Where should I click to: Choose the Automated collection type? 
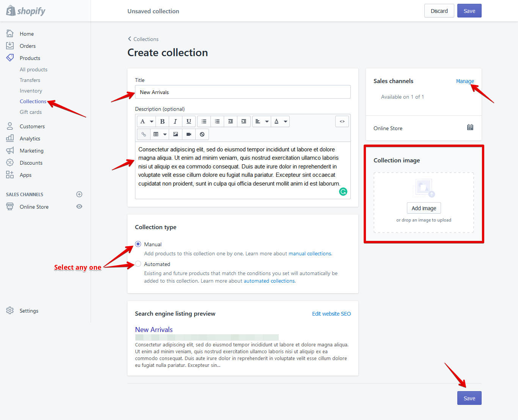138,264
